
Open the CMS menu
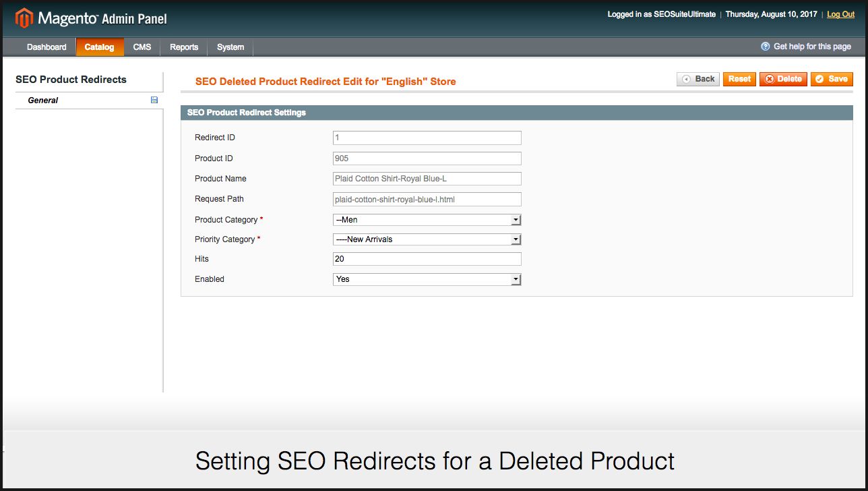pyautogui.click(x=142, y=47)
